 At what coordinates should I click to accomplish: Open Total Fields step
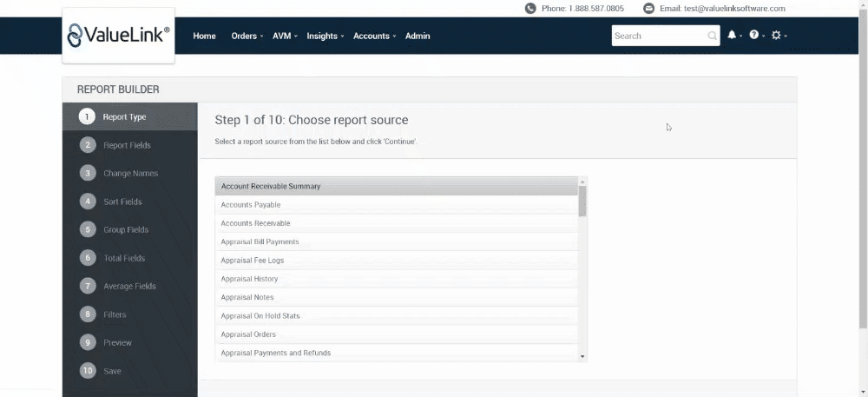(x=130, y=257)
